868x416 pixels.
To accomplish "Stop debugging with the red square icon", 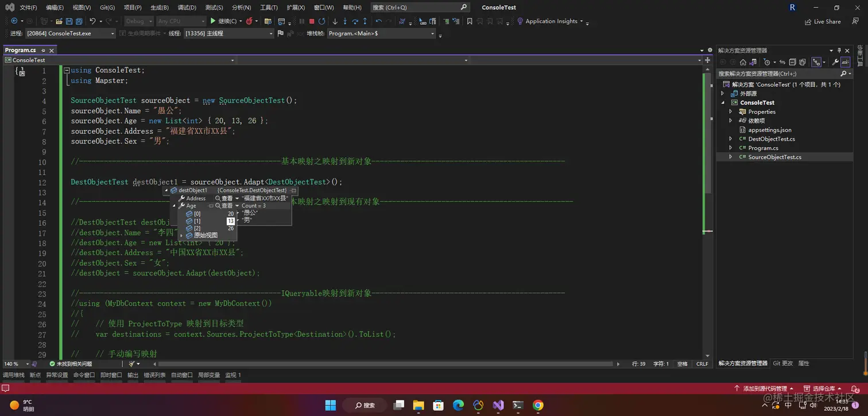I will pos(312,21).
